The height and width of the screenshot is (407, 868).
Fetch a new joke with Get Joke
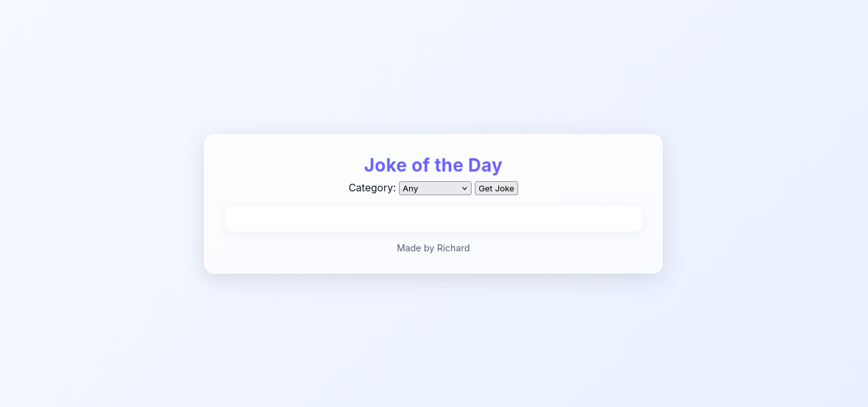pos(496,188)
